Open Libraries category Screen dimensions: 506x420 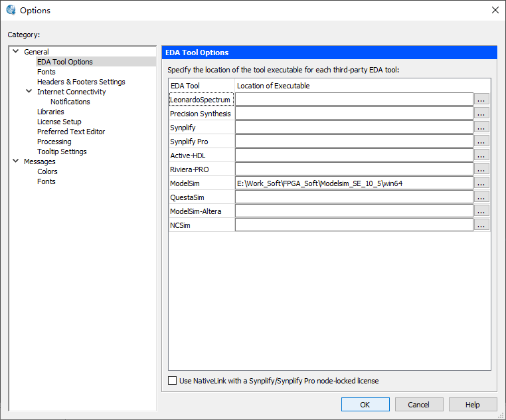click(50, 112)
